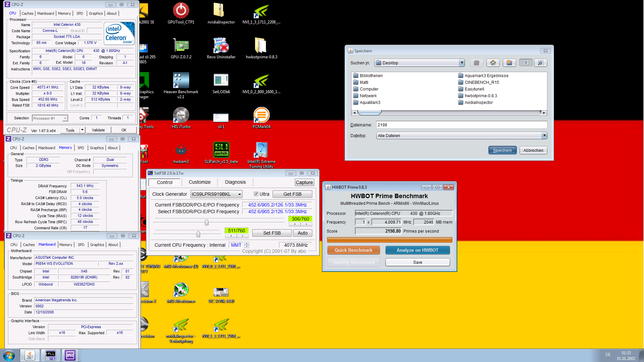644x362 pixels.
Task: Click the details view icon in the Speichern dialog
Action: pyautogui.click(x=541, y=63)
